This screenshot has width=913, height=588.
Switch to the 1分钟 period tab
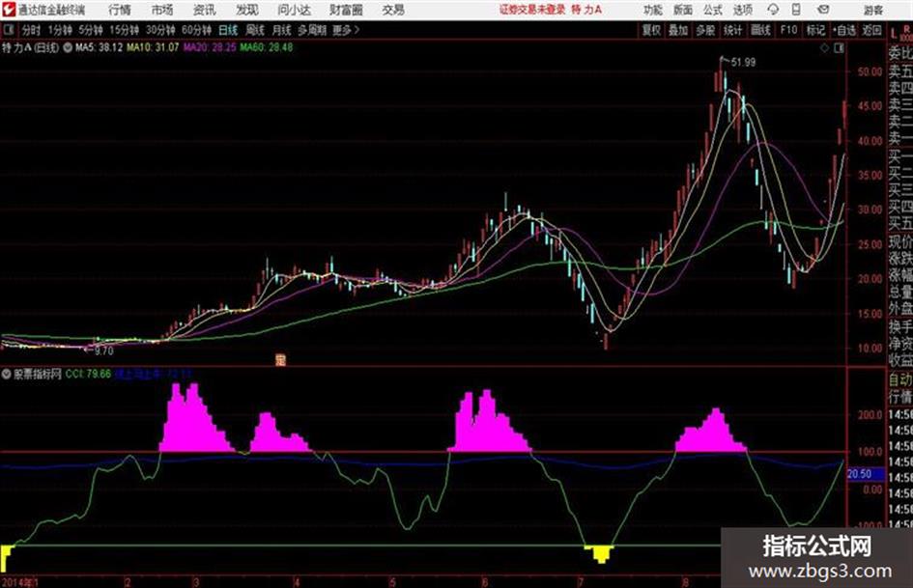coord(60,30)
